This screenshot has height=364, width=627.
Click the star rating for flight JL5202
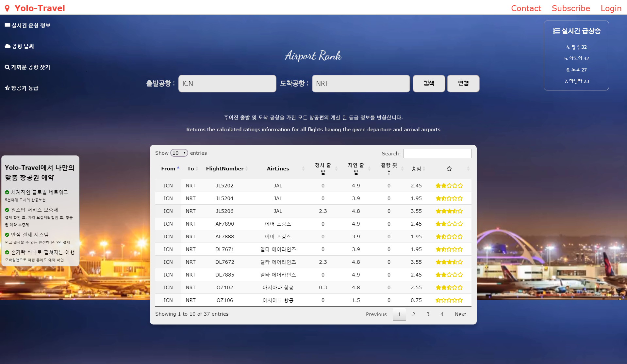tap(449, 186)
